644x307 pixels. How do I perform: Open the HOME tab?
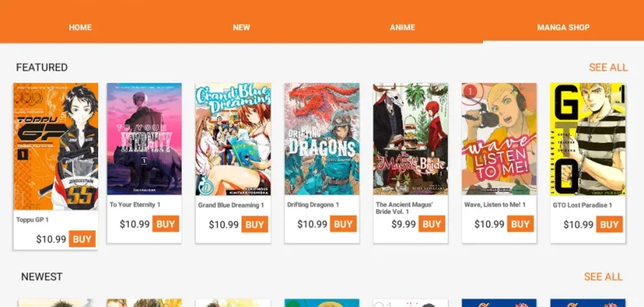(80, 28)
